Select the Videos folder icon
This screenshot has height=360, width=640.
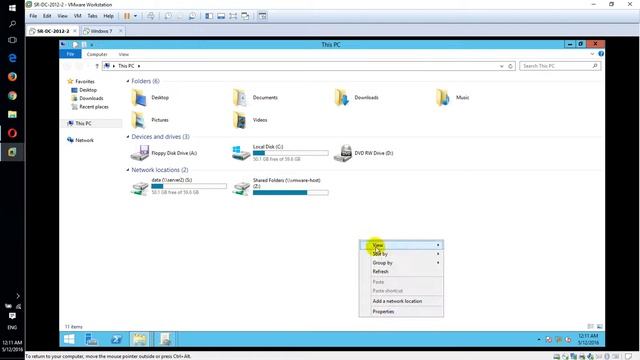coord(240,120)
